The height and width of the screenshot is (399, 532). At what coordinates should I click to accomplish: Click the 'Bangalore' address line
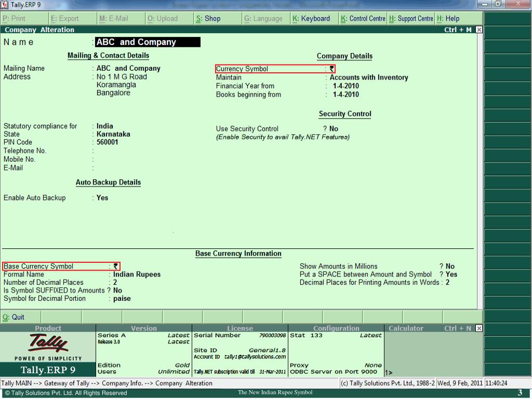pos(113,93)
